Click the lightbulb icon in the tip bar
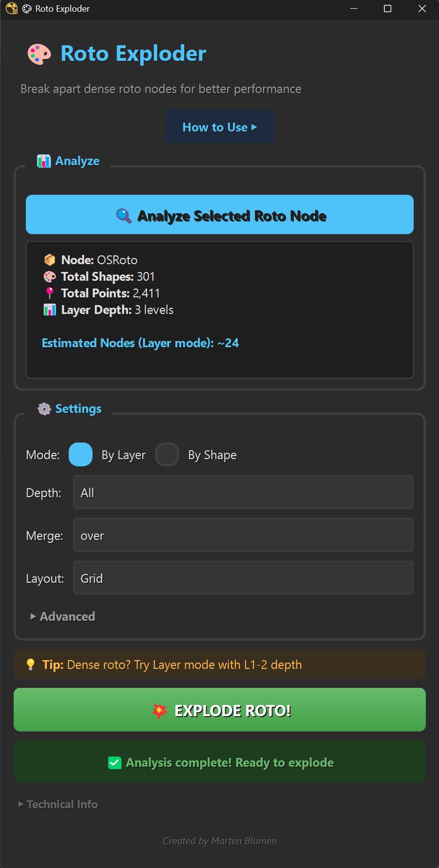 31,665
